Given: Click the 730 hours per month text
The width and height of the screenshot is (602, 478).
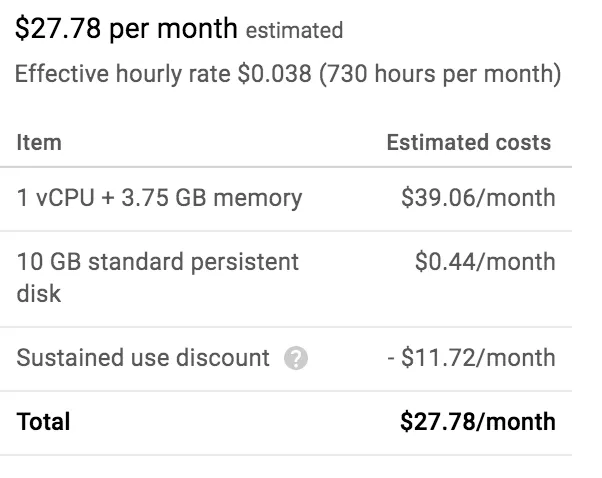Looking at the screenshot, I should pos(440,74).
